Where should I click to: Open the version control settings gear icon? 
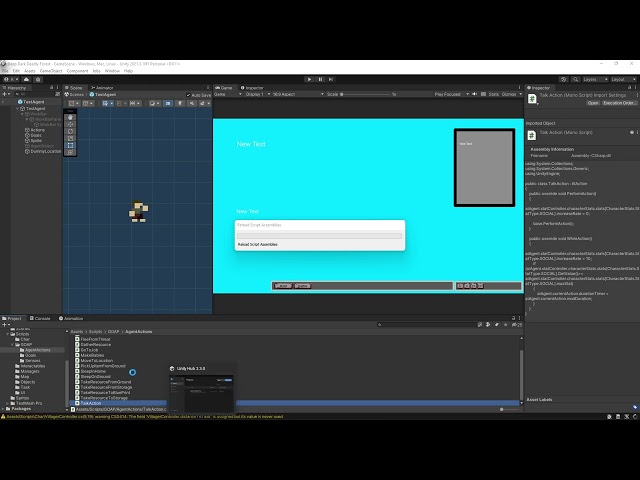click(x=38, y=79)
